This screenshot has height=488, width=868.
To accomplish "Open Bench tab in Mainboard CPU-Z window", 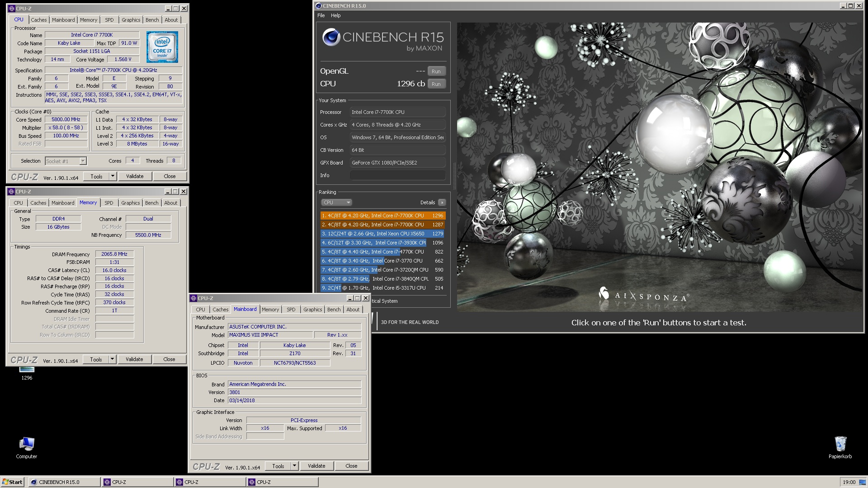I will (334, 310).
